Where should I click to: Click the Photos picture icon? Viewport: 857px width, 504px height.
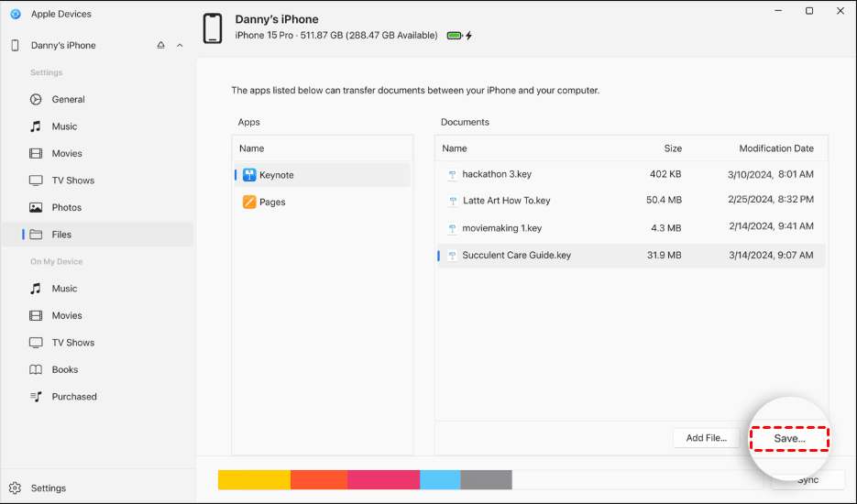click(36, 208)
